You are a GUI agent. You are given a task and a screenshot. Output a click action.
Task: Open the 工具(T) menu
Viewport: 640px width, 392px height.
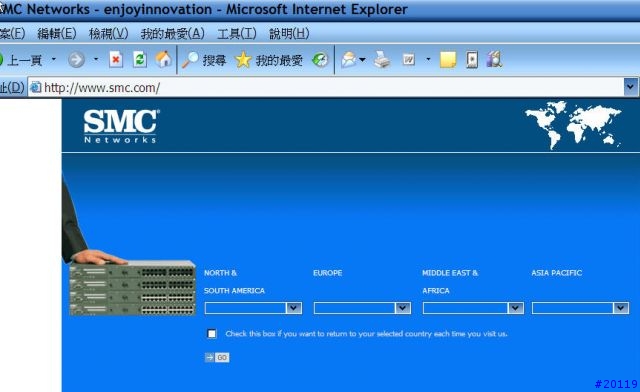(237, 33)
